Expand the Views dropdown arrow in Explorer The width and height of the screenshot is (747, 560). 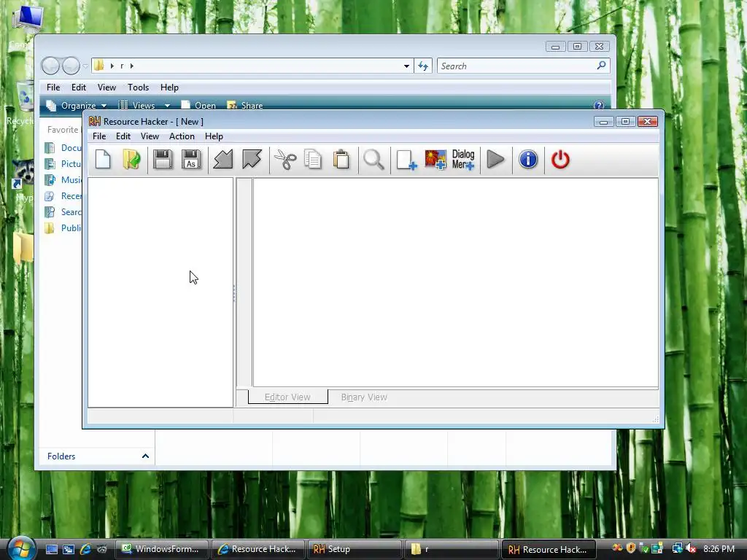(x=167, y=105)
